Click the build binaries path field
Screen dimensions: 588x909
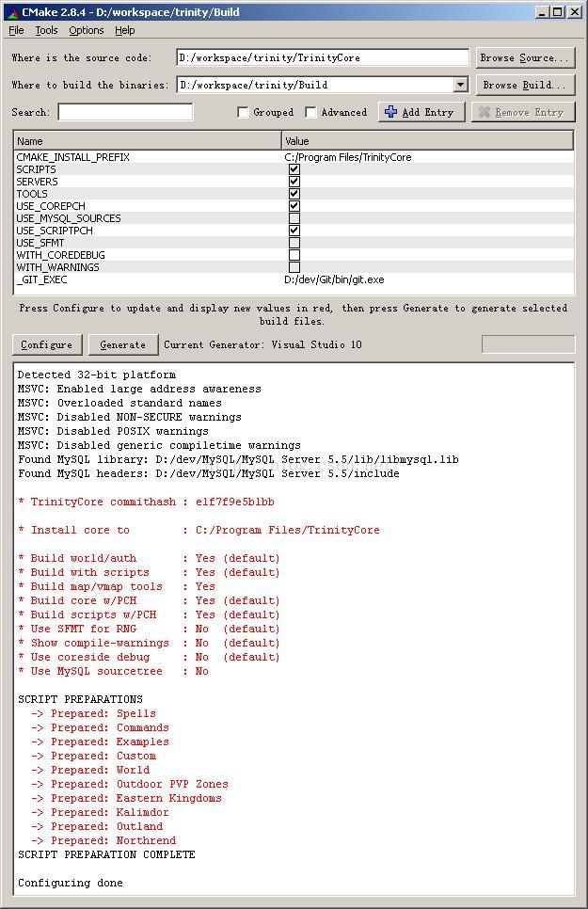point(316,85)
